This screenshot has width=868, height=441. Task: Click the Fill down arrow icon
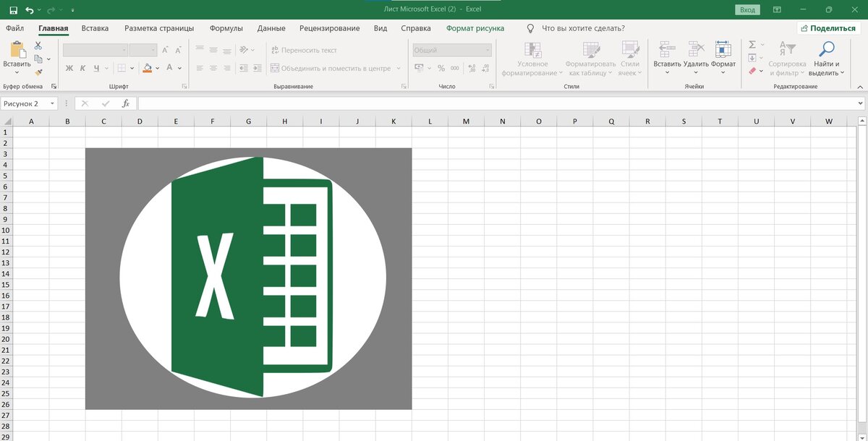click(x=752, y=58)
